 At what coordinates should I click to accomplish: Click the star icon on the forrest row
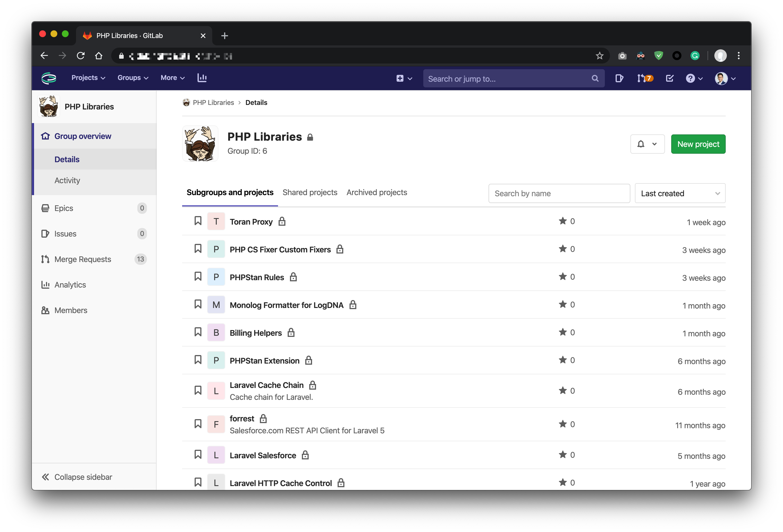pos(563,424)
